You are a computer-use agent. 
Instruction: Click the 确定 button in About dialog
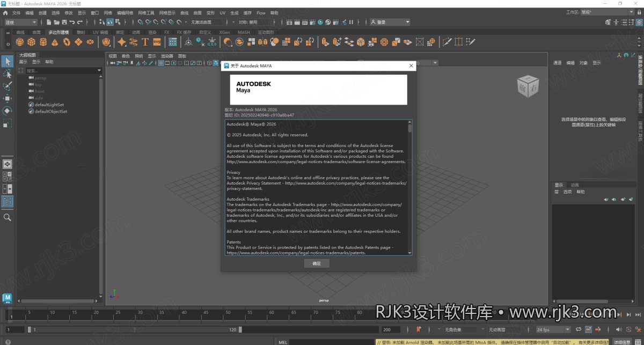(x=317, y=263)
